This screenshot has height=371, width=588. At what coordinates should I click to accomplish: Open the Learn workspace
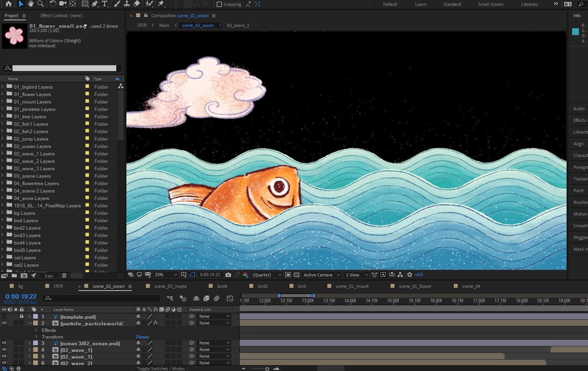pyautogui.click(x=420, y=4)
